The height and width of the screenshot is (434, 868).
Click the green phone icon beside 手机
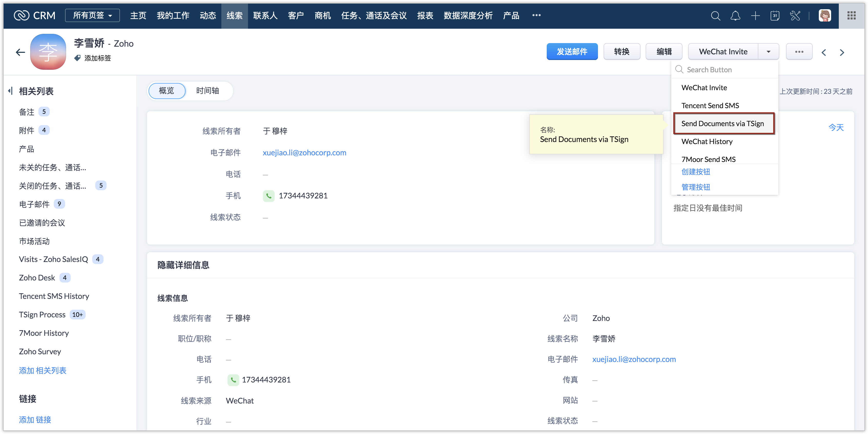(x=268, y=196)
